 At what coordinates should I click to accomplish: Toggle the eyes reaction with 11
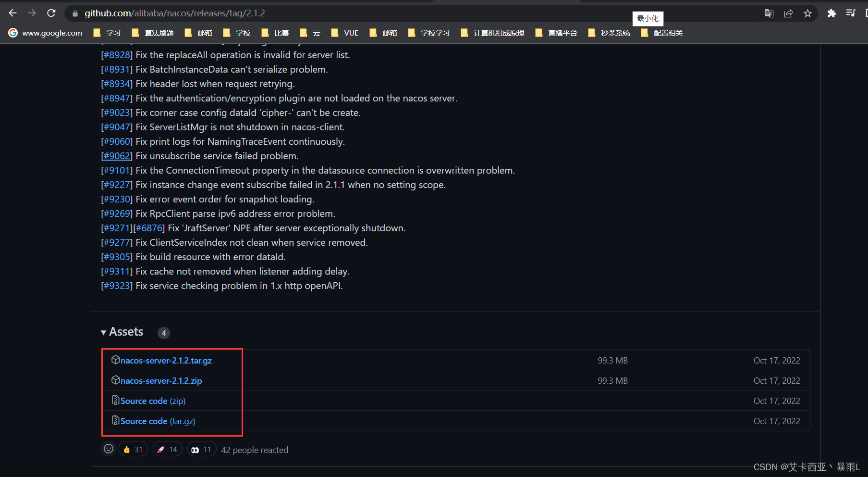[201, 450]
